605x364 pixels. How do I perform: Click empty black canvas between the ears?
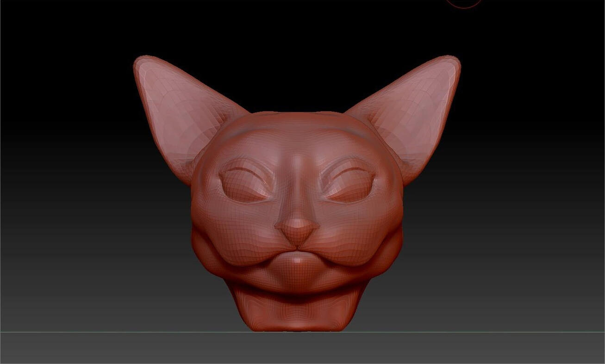click(x=296, y=69)
